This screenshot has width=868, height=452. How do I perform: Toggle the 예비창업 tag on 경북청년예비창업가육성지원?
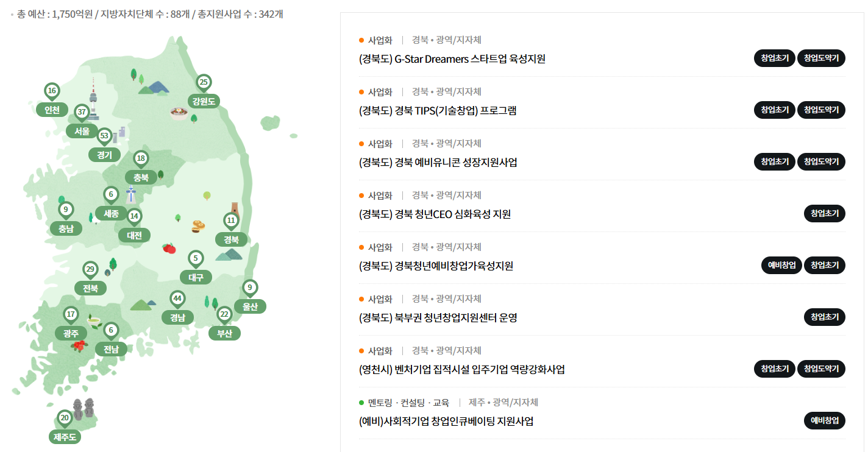pos(781,265)
